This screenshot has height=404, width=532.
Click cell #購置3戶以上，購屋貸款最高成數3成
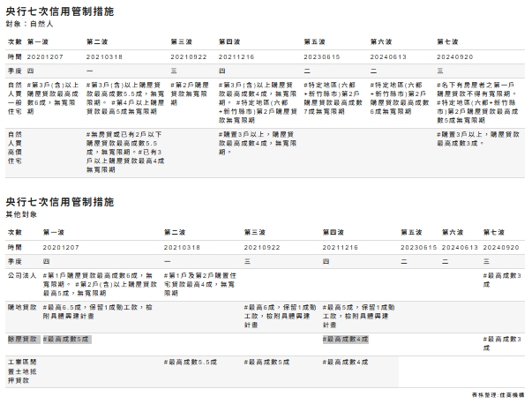(x=478, y=138)
